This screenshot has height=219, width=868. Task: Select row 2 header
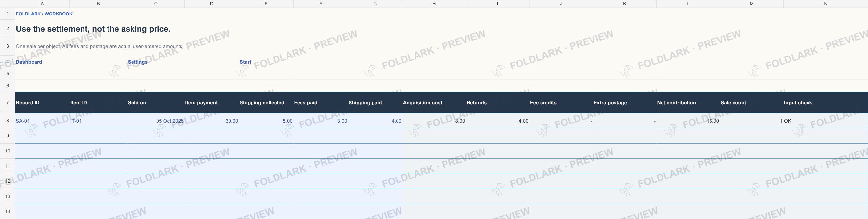tap(8, 28)
